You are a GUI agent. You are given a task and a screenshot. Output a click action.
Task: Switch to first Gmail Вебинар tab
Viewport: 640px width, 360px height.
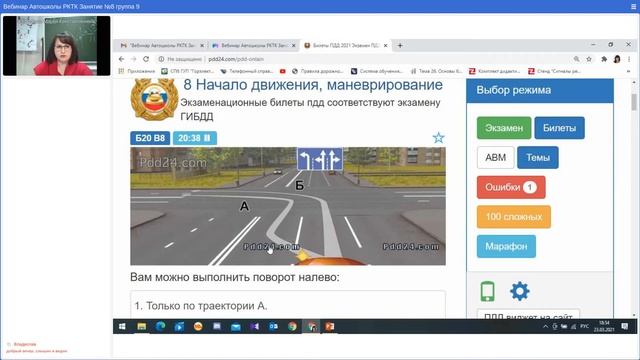(x=162, y=45)
